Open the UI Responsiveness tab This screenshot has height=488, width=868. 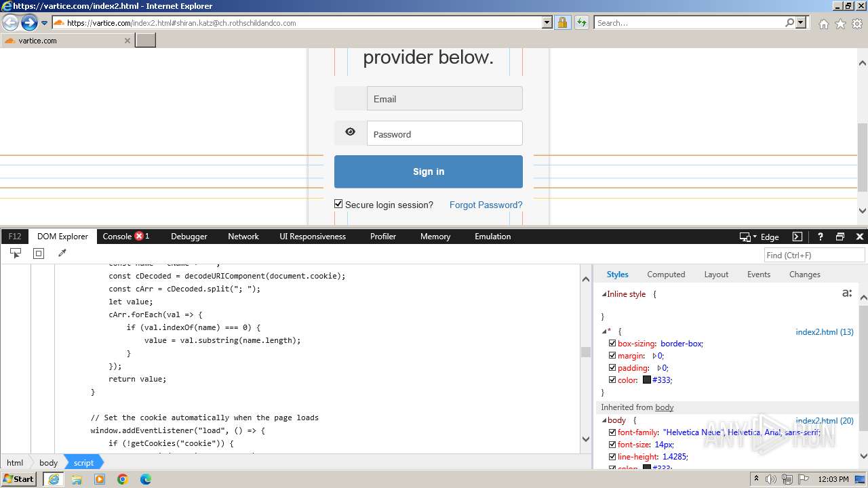tap(313, 237)
